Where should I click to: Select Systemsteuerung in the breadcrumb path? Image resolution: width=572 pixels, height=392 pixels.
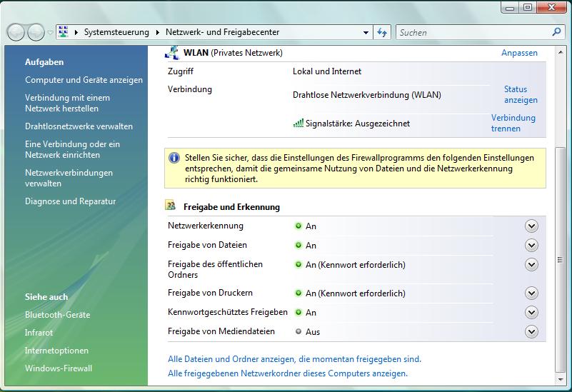pos(116,32)
